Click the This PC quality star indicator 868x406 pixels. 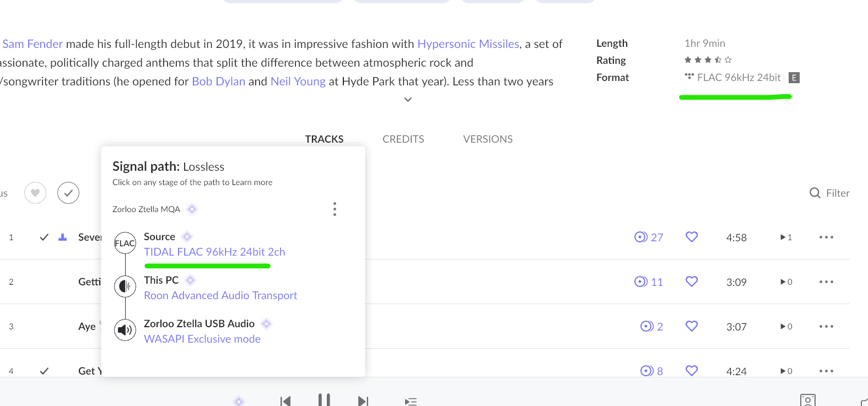[x=190, y=280]
